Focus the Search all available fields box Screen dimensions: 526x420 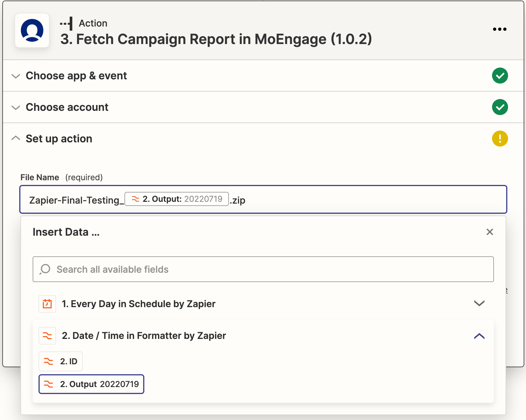[263, 269]
